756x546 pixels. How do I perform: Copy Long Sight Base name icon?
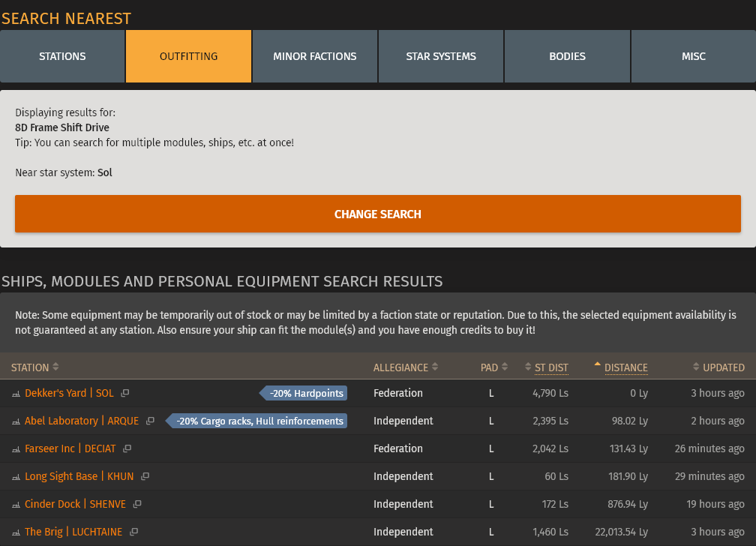click(145, 476)
